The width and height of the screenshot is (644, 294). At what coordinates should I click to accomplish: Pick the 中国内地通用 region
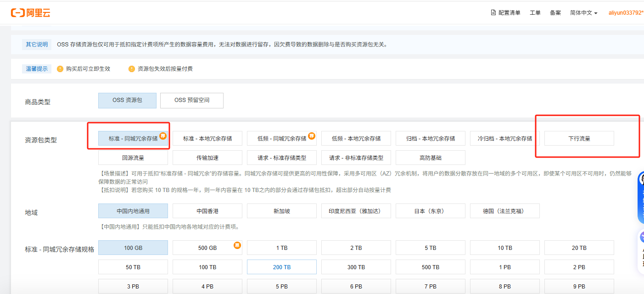point(133,211)
